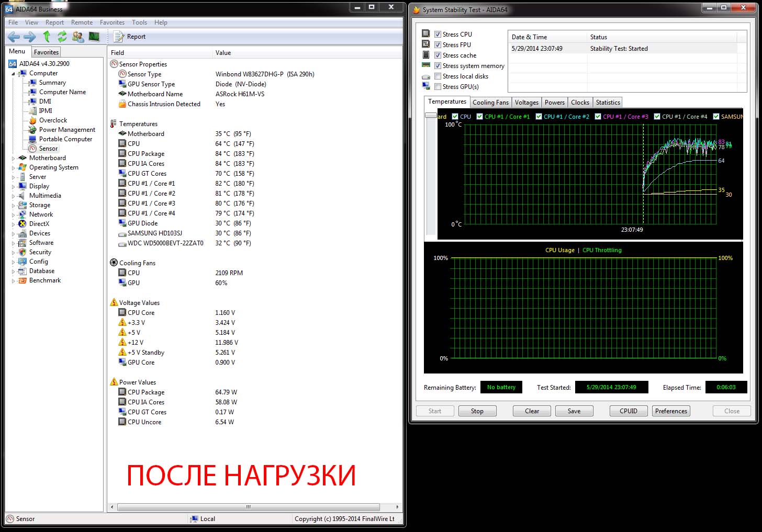Click the Stress system memory RAM icon
The image size is (762, 532).
coord(426,65)
